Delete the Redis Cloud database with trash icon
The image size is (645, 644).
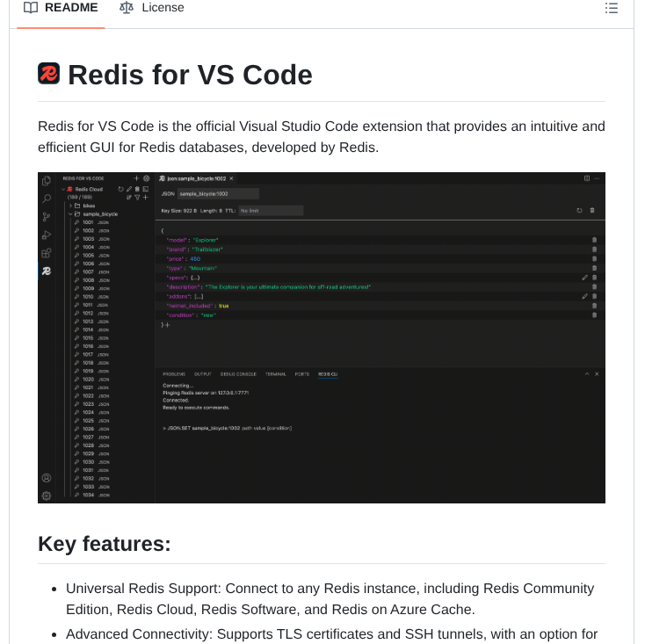137,189
